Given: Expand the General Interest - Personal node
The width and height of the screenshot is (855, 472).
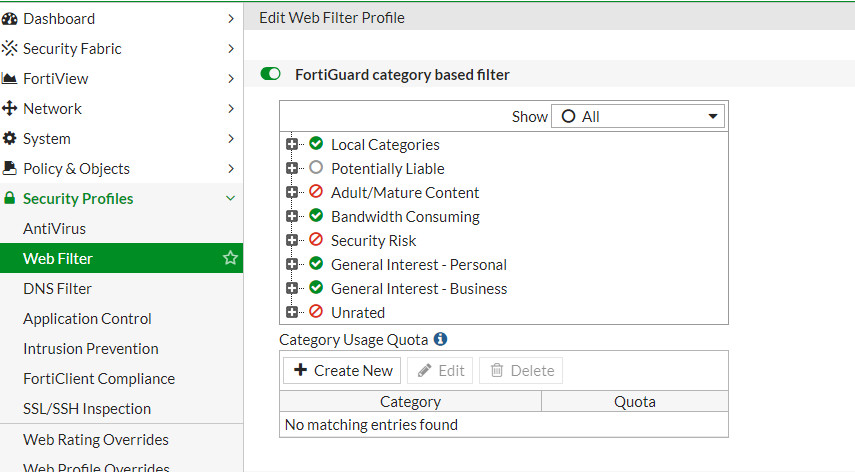Looking at the screenshot, I should point(292,264).
